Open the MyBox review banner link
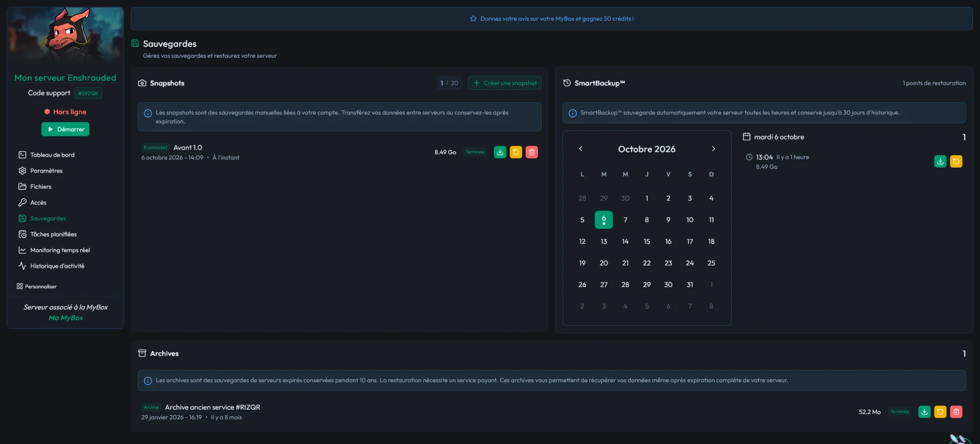Screen dimensions: 980x444 (x=552, y=19)
